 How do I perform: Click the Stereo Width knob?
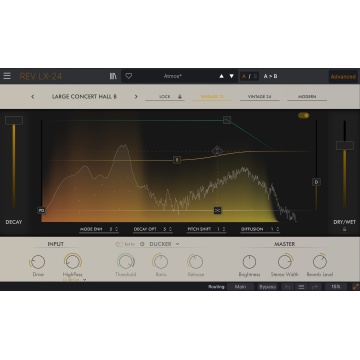pyautogui.click(x=285, y=262)
